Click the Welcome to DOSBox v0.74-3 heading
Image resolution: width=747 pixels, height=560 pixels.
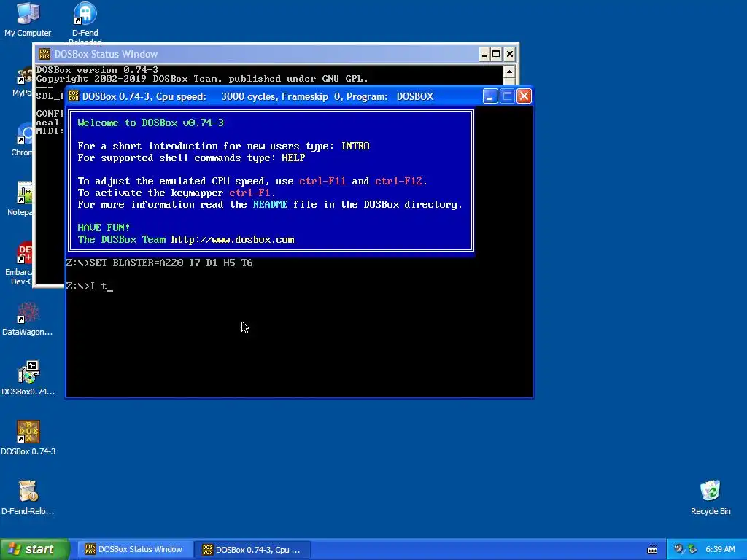(x=150, y=122)
